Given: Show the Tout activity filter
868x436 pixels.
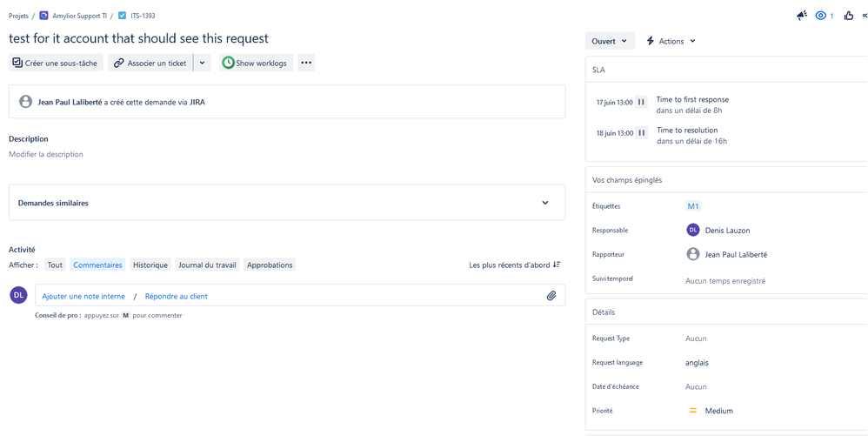Looking at the screenshot, I should pyautogui.click(x=55, y=265).
